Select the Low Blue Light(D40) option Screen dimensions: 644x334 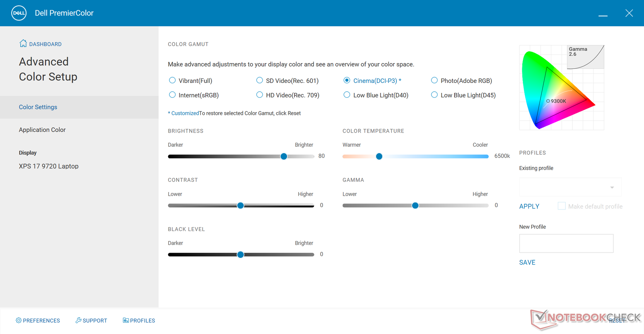pyautogui.click(x=347, y=95)
